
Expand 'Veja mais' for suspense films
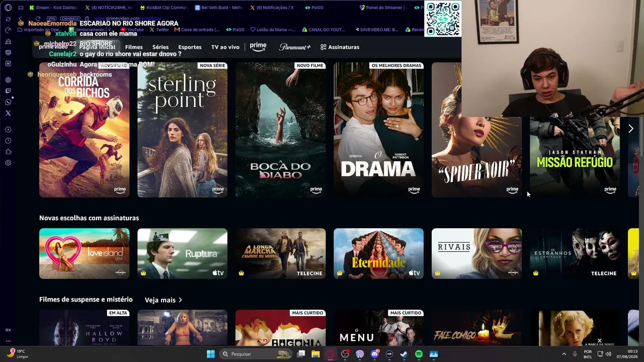[164, 300]
